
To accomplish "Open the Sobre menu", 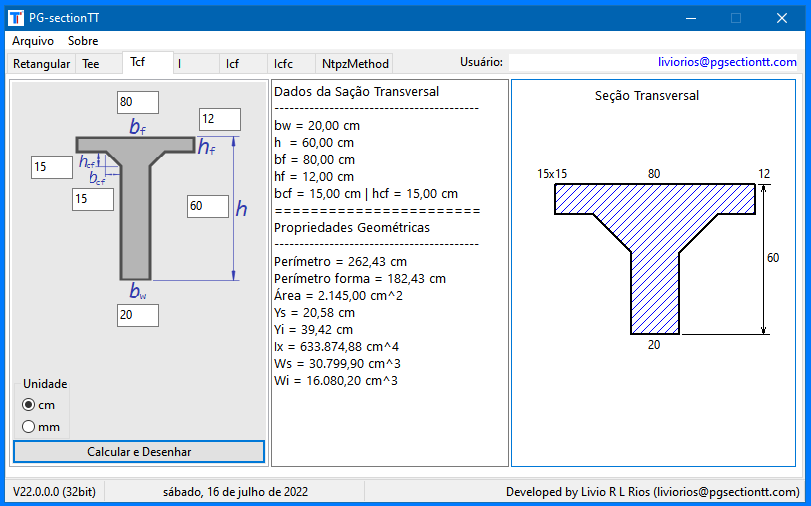I will click(x=83, y=41).
